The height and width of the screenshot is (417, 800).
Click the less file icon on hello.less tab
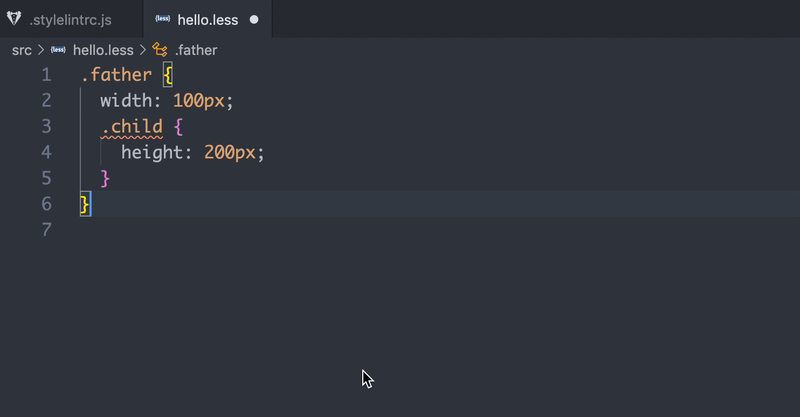[163, 19]
